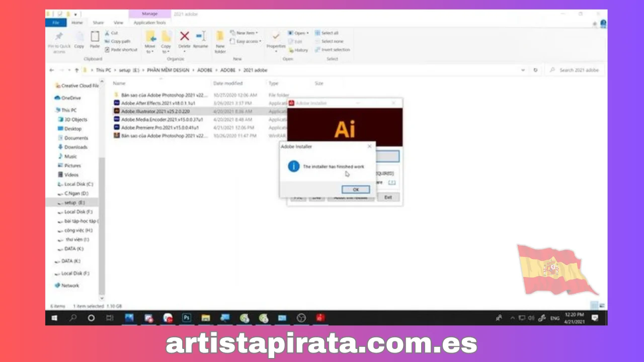Viewport: 644px width, 362px height.
Task: Click Select none in the ribbon
Action: [329, 41]
